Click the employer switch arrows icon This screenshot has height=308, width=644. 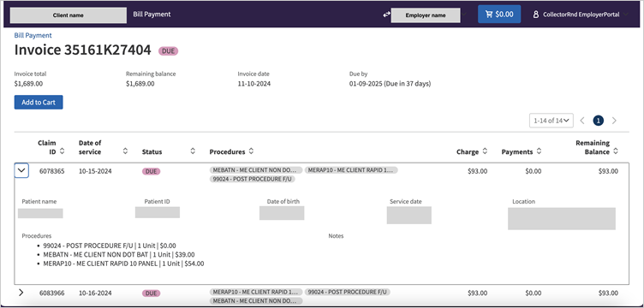pyautogui.click(x=386, y=15)
